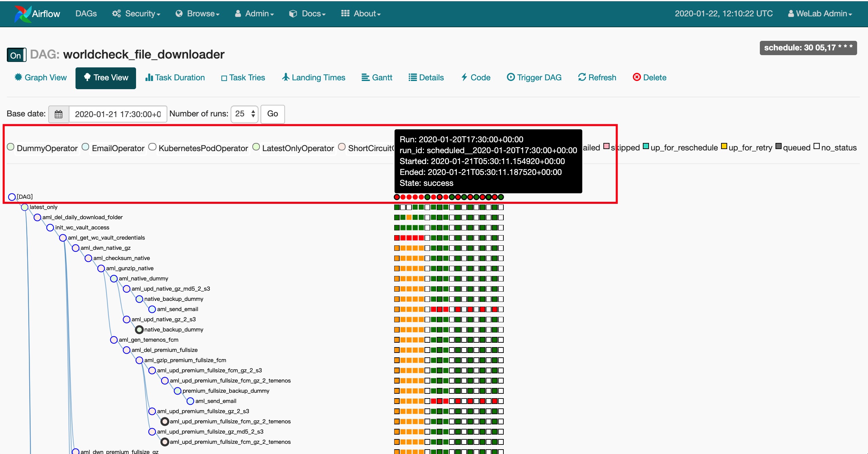868x454 pixels.
Task: Click the Airflow pinwheel logo
Action: point(22,14)
